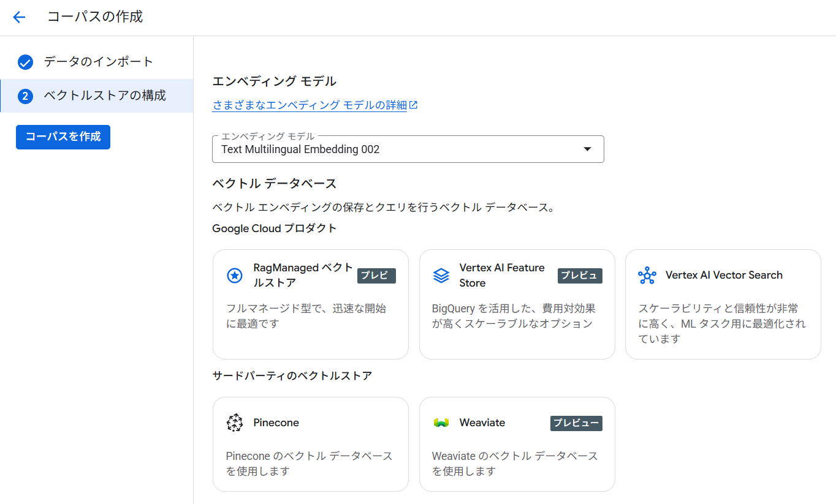Click the external link icon beside embedding details
The width and height of the screenshot is (836, 504).
pyautogui.click(x=414, y=105)
